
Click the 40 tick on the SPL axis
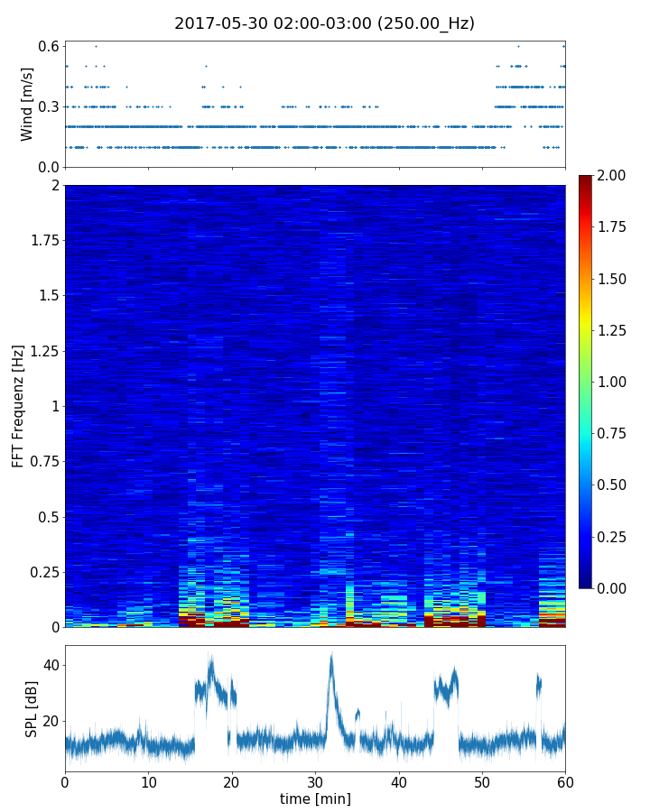(49, 665)
